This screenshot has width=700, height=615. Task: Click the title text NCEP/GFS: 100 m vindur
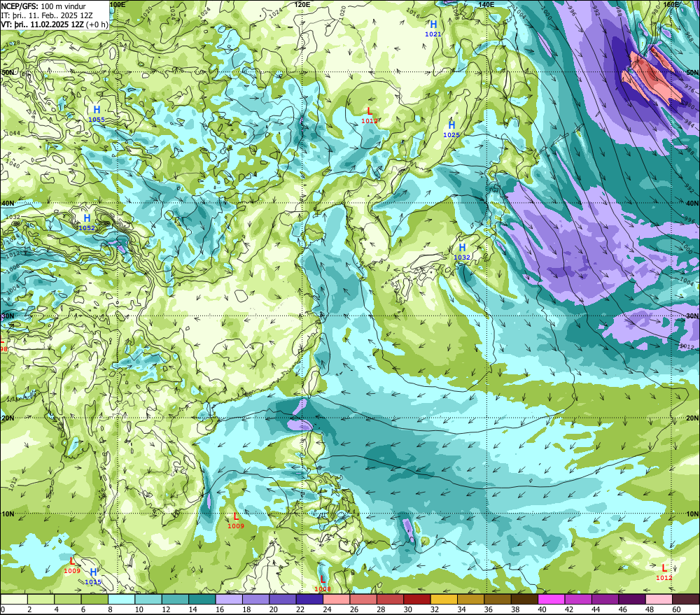[43, 6]
